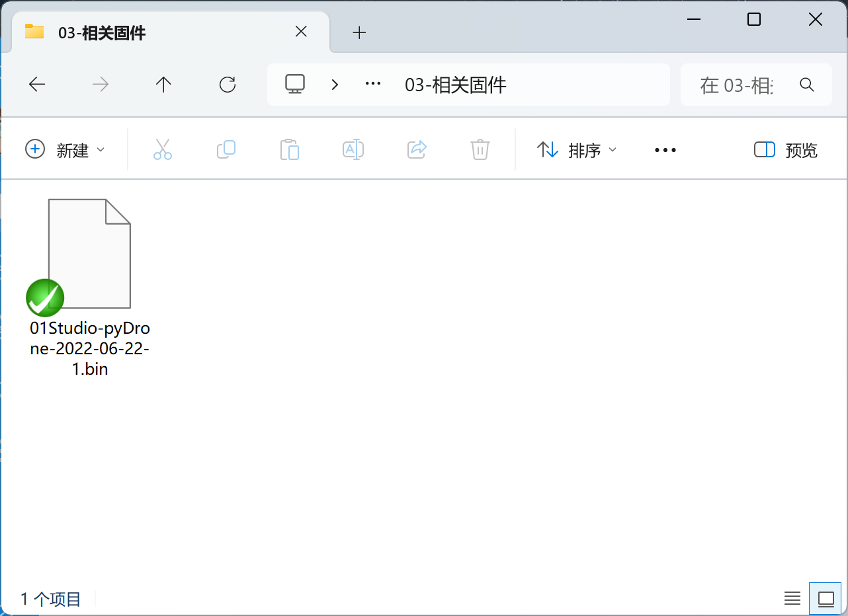Maximize the File Explorer window
848x616 pixels.
click(753, 19)
